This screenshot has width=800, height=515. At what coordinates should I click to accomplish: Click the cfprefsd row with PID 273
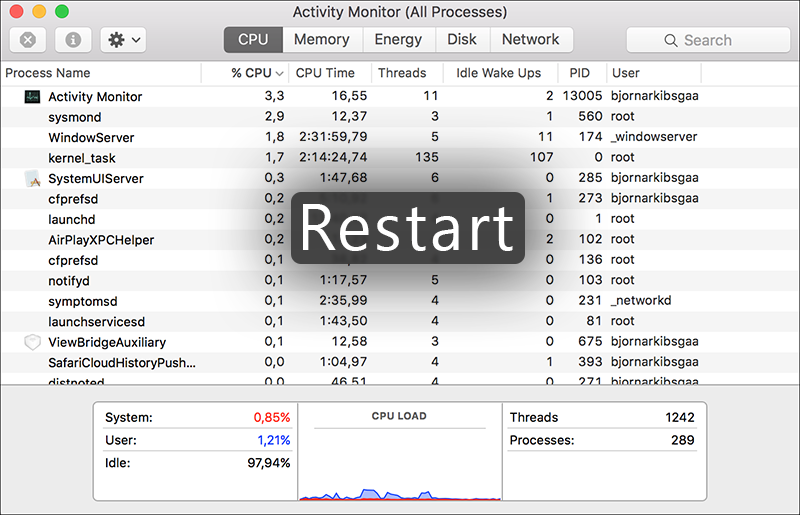[x=400, y=199]
